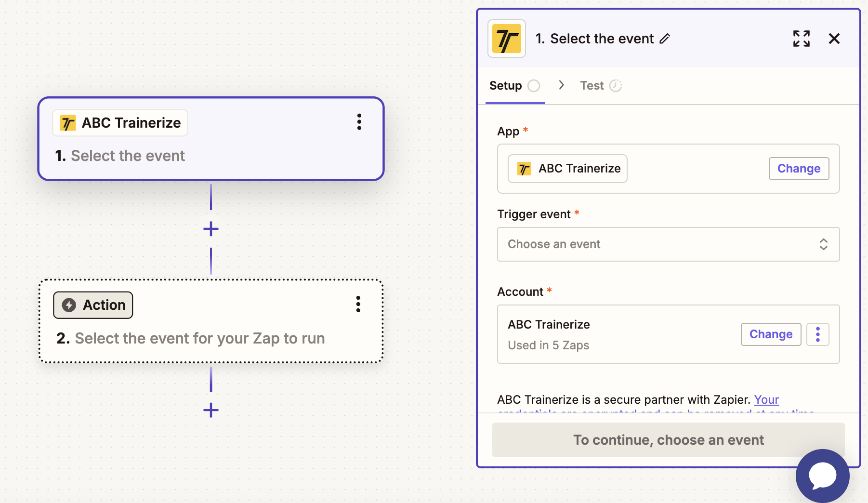Open the account options three-dot menu
The image size is (868, 503).
818,334
